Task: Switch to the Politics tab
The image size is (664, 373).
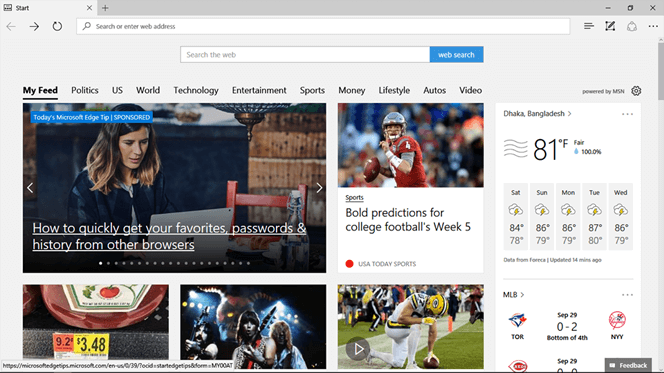Action: point(85,90)
